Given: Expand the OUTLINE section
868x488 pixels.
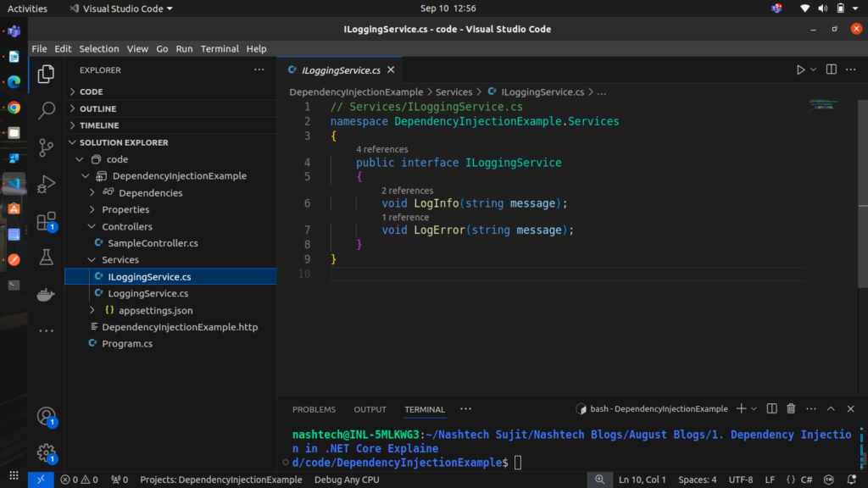Looking at the screenshot, I should coord(97,108).
